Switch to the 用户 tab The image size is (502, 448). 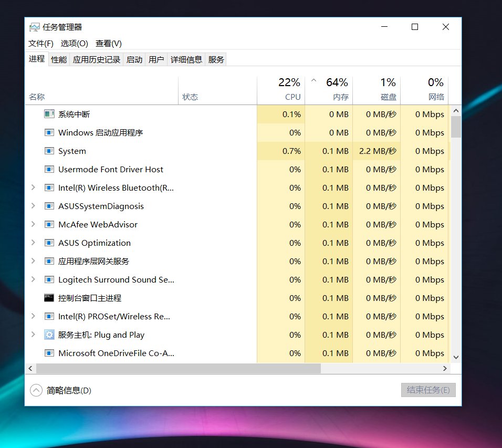156,59
